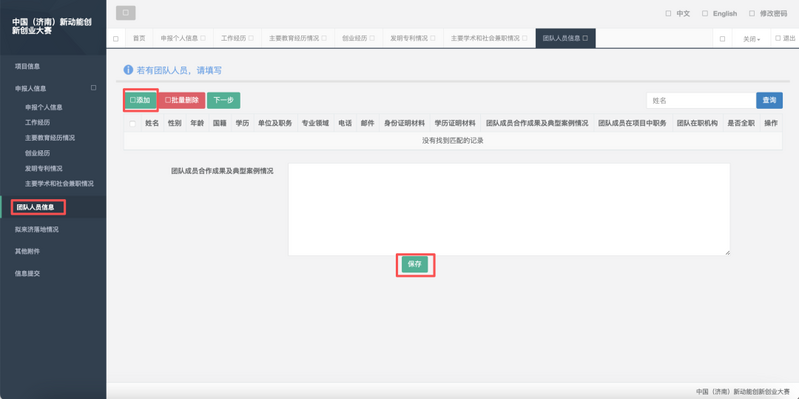Click the 国籍 column header
This screenshot has width=799, height=399.
220,123
